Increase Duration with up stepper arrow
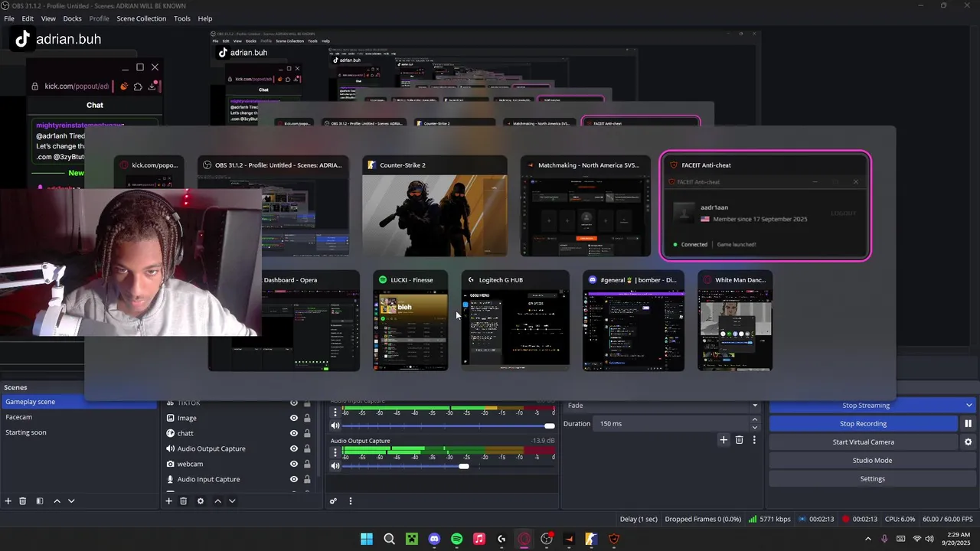The height and width of the screenshot is (551, 980). (x=755, y=419)
